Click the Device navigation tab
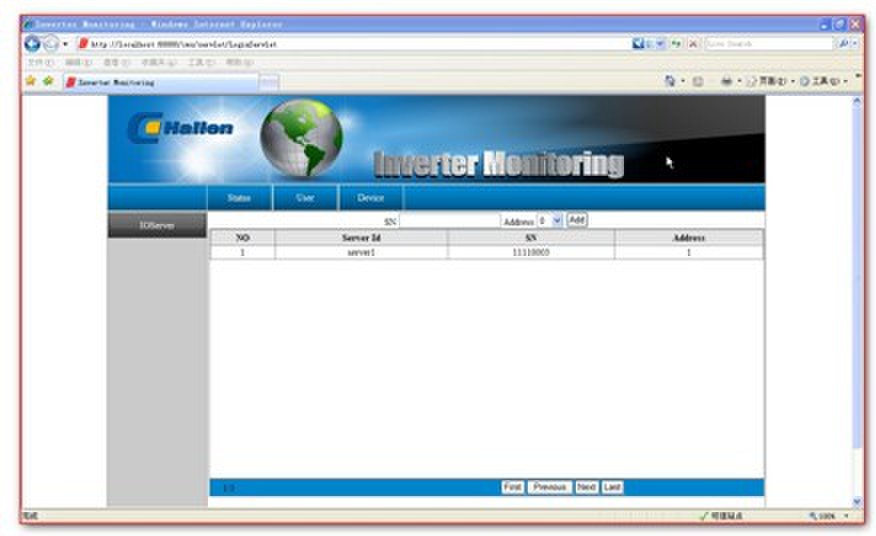 pyautogui.click(x=370, y=198)
